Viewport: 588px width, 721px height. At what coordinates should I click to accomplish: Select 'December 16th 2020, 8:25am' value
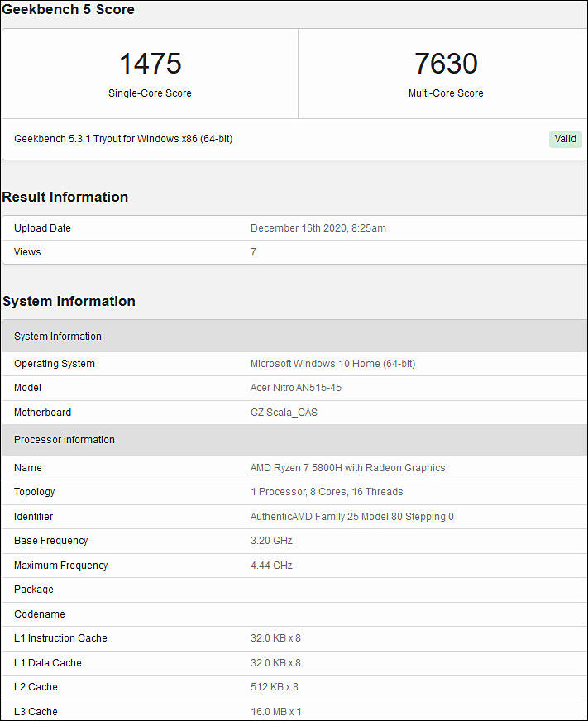coord(318,228)
